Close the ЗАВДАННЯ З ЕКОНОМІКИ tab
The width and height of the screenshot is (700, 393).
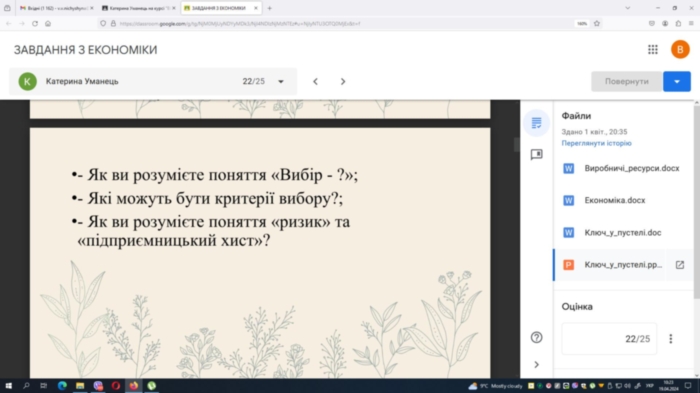[256, 8]
